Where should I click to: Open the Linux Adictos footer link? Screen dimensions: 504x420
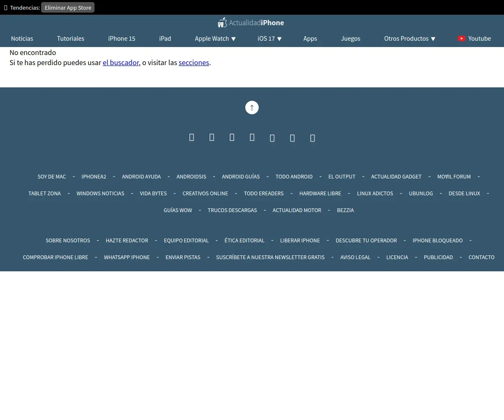(375, 193)
